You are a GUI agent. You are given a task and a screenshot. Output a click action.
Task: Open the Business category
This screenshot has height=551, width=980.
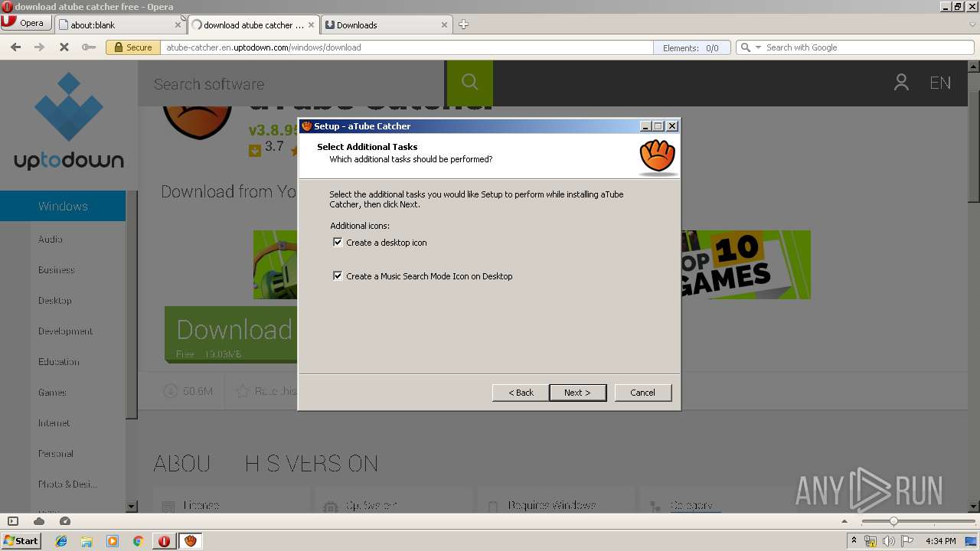(x=57, y=270)
